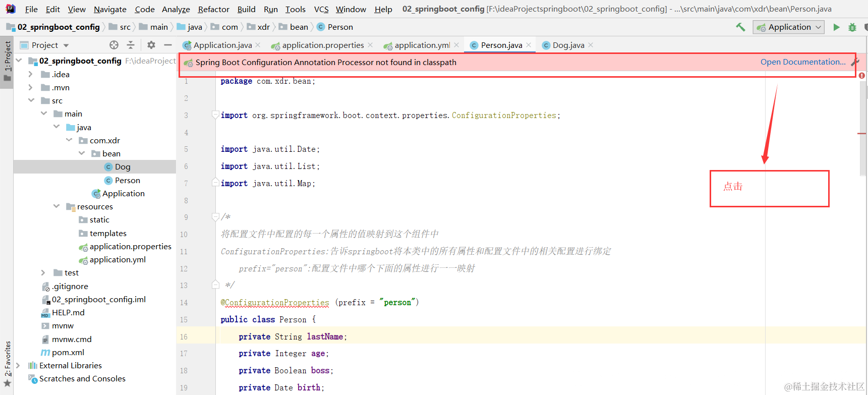Image resolution: width=868 pixels, height=395 pixels.
Task: Click the xdr breadcrumb in navigation bar
Action: pos(258,27)
